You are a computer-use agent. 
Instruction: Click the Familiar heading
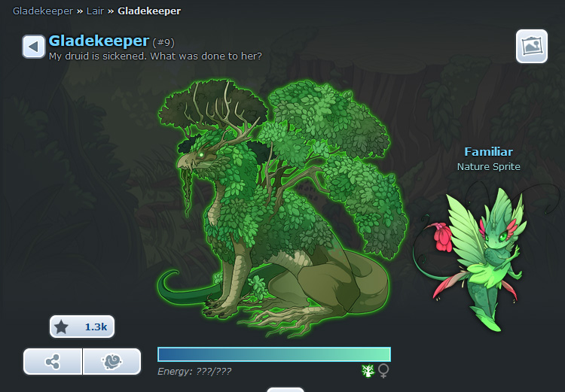click(x=488, y=151)
